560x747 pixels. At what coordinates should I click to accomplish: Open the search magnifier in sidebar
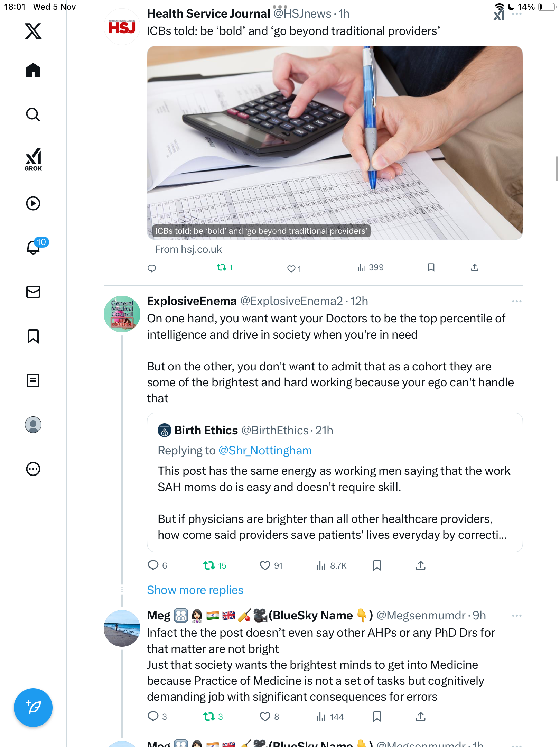(33, 114)
